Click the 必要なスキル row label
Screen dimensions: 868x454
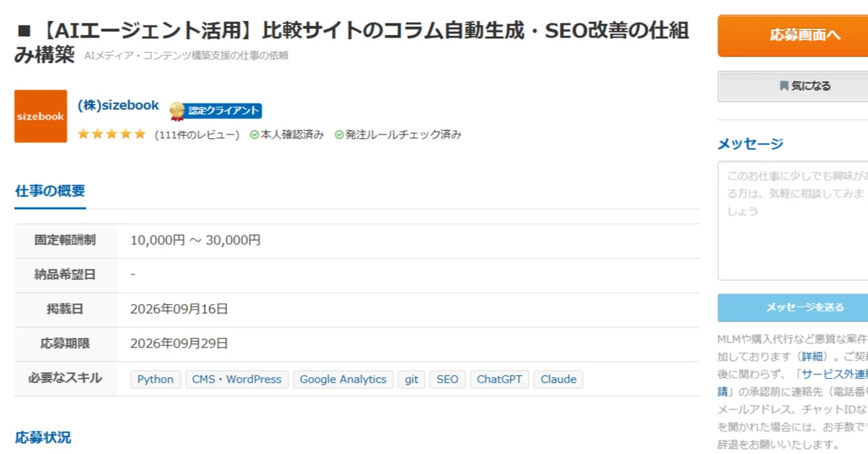[x=65, y=378]
